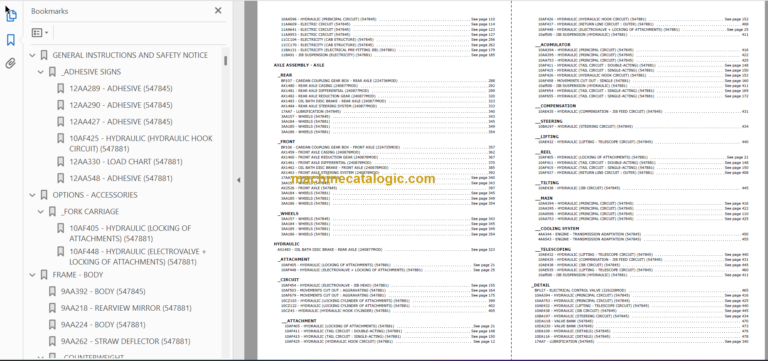This screenshot has width=768, height=361.
Task: Click bookmark icon beside 9AA392 - BODY
Action: tap(52, 291)
